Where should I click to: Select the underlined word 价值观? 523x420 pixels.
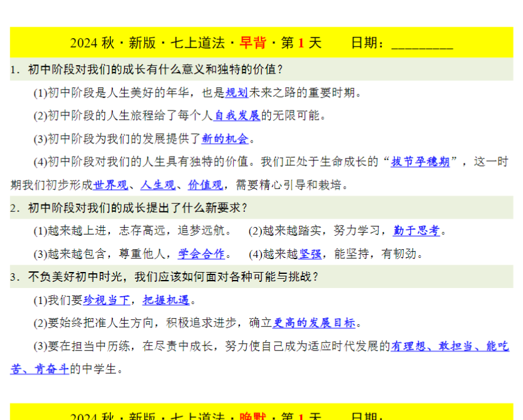pyautogui.click(x=204, y=184)
